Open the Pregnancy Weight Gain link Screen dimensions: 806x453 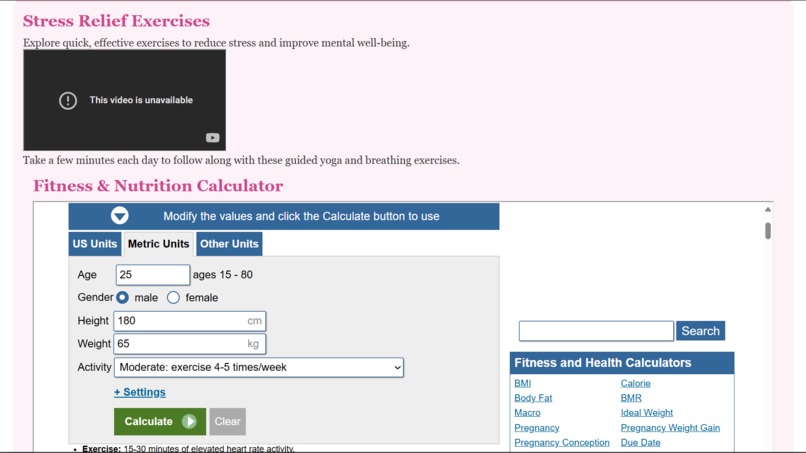[670, 428]
